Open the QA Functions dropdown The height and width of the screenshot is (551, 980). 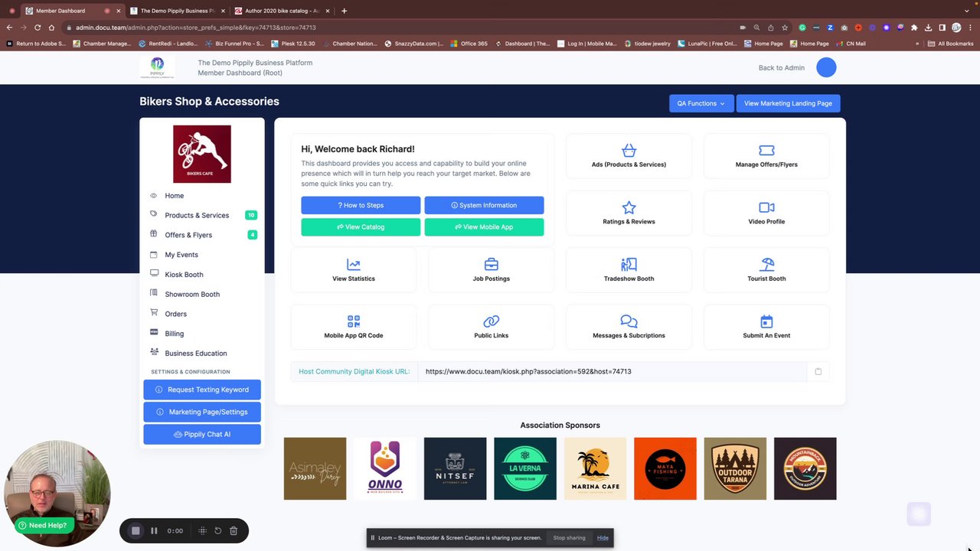tap(701, 103)
